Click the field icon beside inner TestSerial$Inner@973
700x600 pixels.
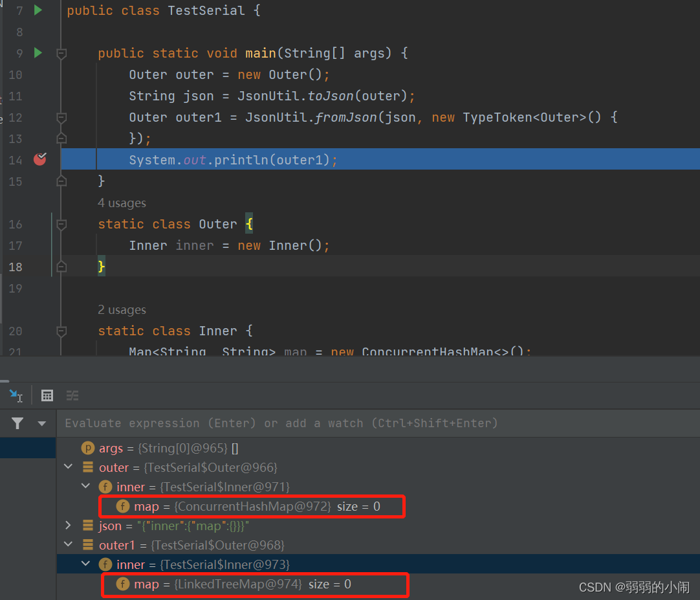coord(105,564)
